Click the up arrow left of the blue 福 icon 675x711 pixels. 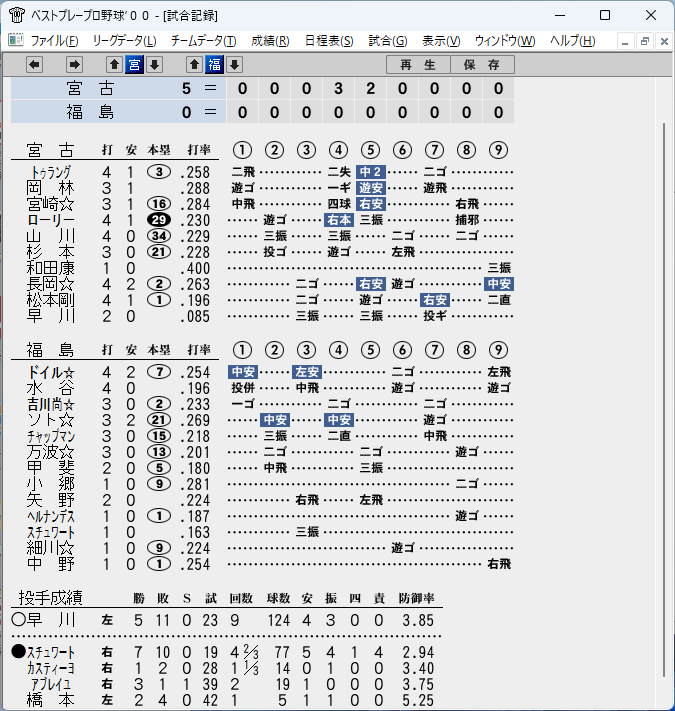point(194,65)
